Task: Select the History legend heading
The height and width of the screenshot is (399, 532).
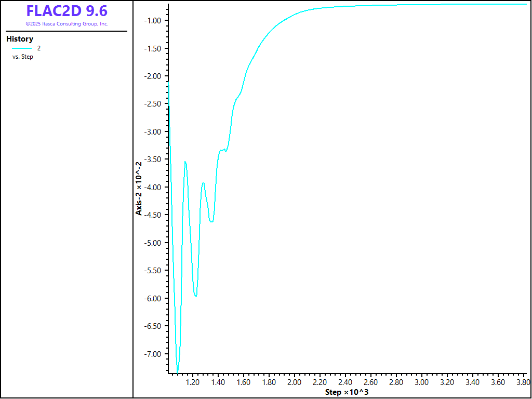Action: point(20,39)
